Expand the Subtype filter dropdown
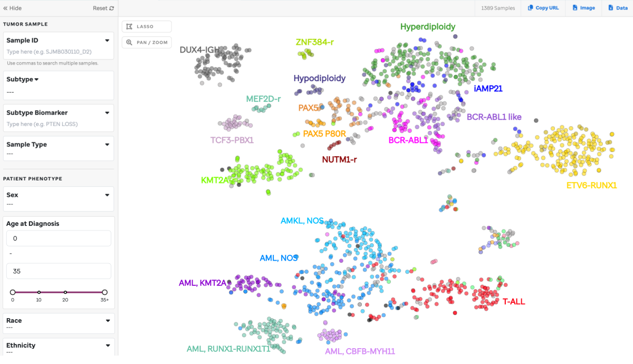 pos(36,80)
